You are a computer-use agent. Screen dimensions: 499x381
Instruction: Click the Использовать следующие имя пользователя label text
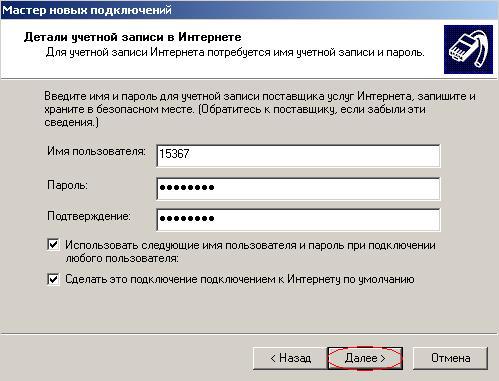250,252
